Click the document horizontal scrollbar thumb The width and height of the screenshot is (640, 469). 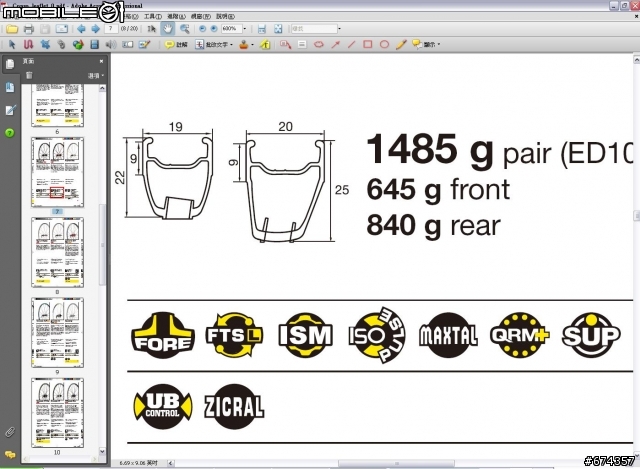point(396,463)
